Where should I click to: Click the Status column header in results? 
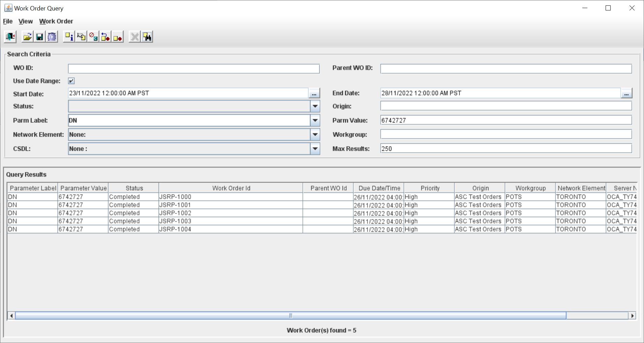pos(134,188)
